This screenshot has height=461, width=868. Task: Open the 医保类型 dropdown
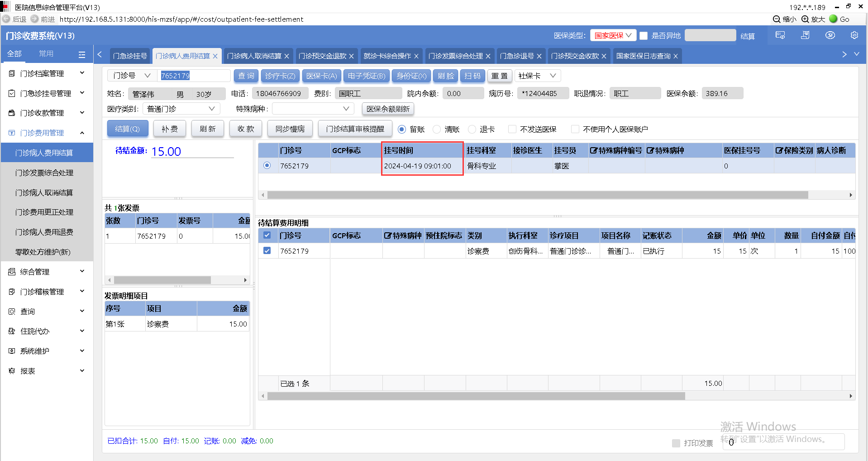tap(614, 35)
